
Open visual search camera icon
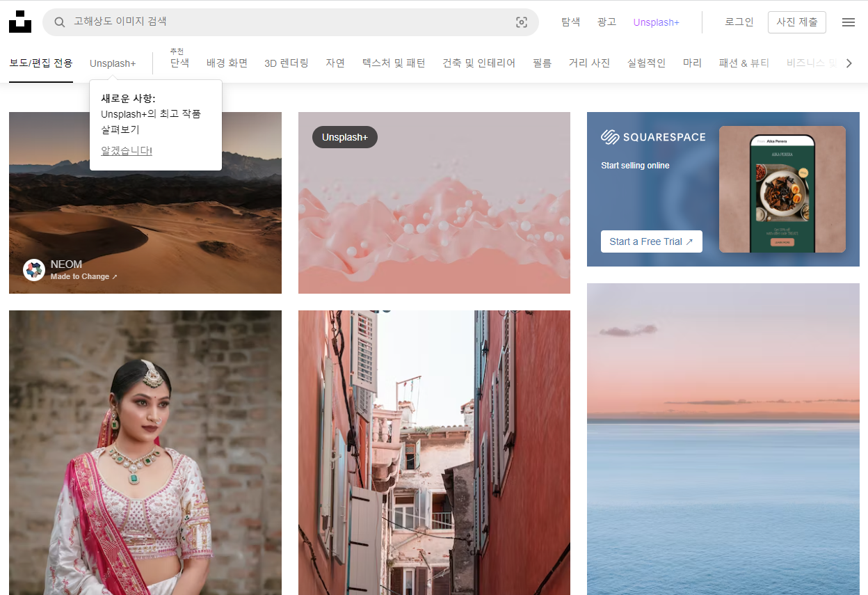[522, 22]
